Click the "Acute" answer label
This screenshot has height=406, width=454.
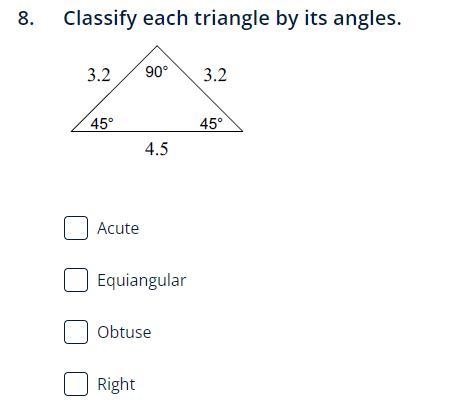click(x=118, y=229)
